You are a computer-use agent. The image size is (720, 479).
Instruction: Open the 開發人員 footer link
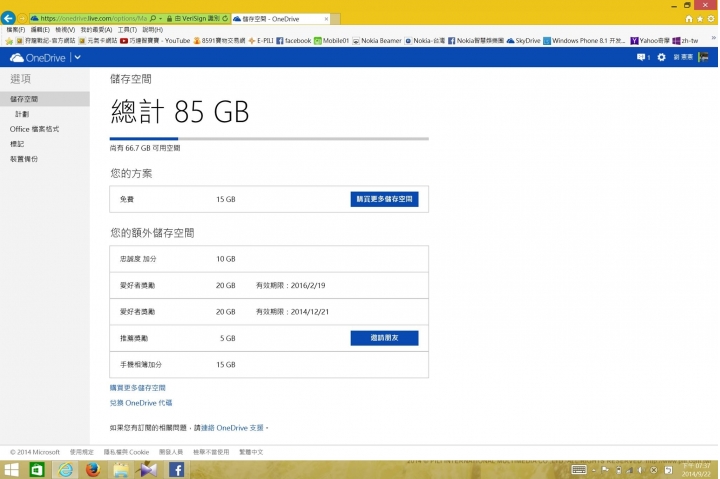(x=171, y=452)
